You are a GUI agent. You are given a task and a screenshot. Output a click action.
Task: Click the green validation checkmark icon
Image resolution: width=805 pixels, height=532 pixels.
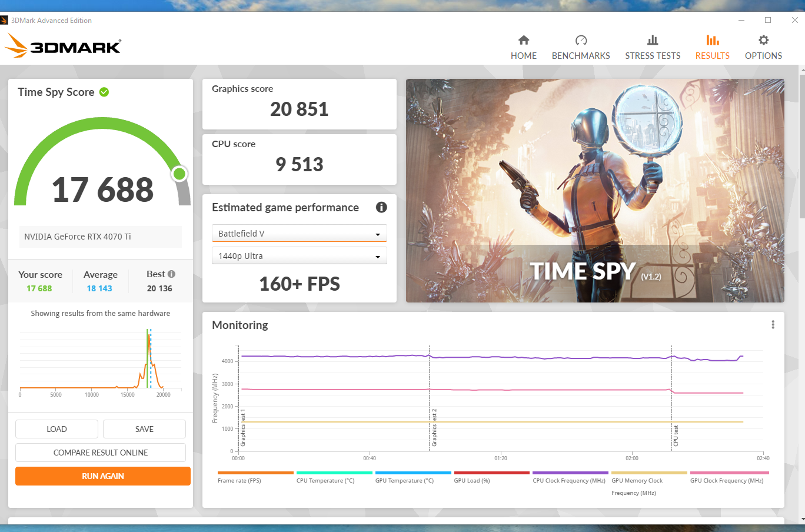pos(104,92)
